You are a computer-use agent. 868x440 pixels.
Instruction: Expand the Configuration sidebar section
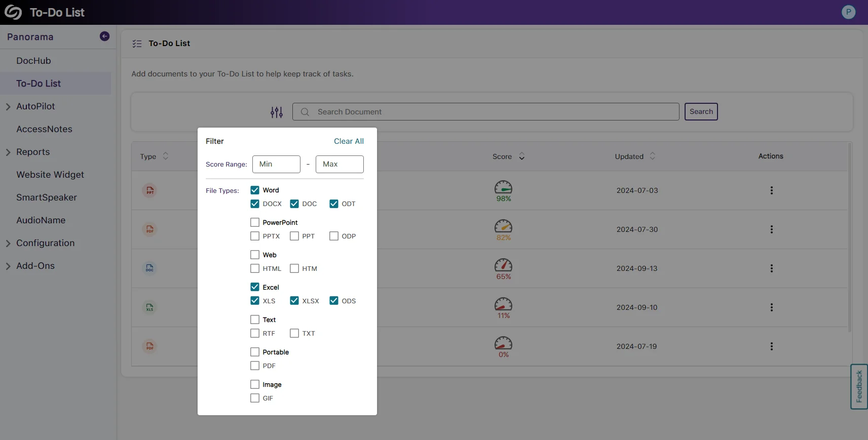point(8,243)
